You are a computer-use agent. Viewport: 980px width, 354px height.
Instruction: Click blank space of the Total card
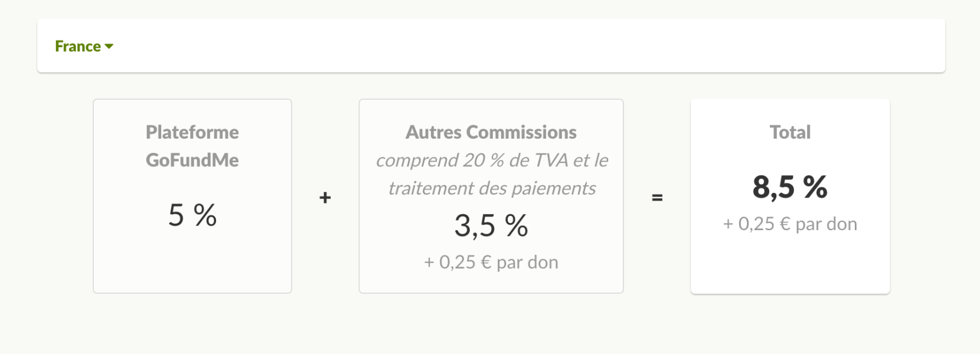pos(790,265)
